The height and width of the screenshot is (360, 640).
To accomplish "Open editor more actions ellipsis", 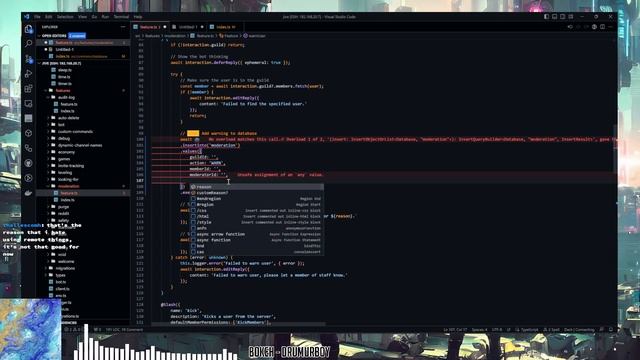I will (x=610, y=27).
